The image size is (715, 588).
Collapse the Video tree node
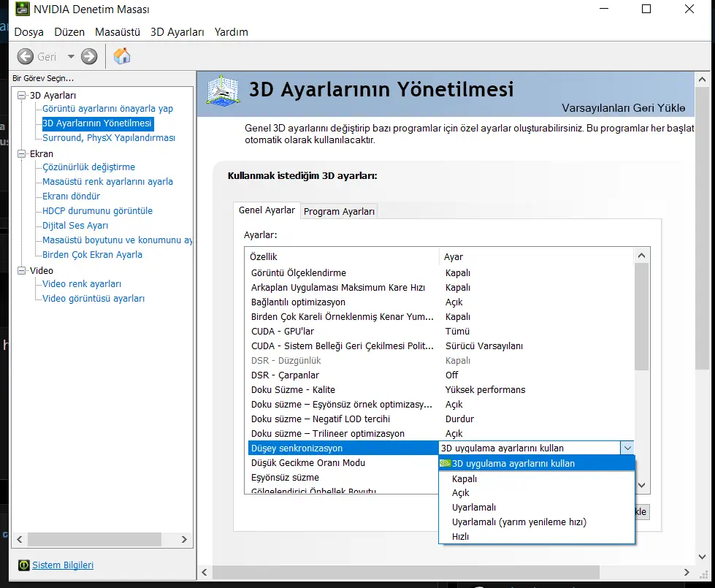coord(21,270)
